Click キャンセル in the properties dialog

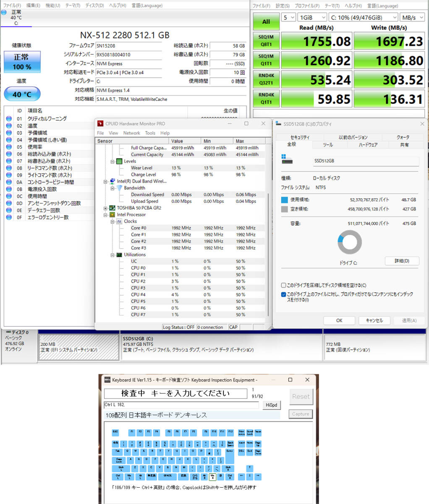click(374, 320)
